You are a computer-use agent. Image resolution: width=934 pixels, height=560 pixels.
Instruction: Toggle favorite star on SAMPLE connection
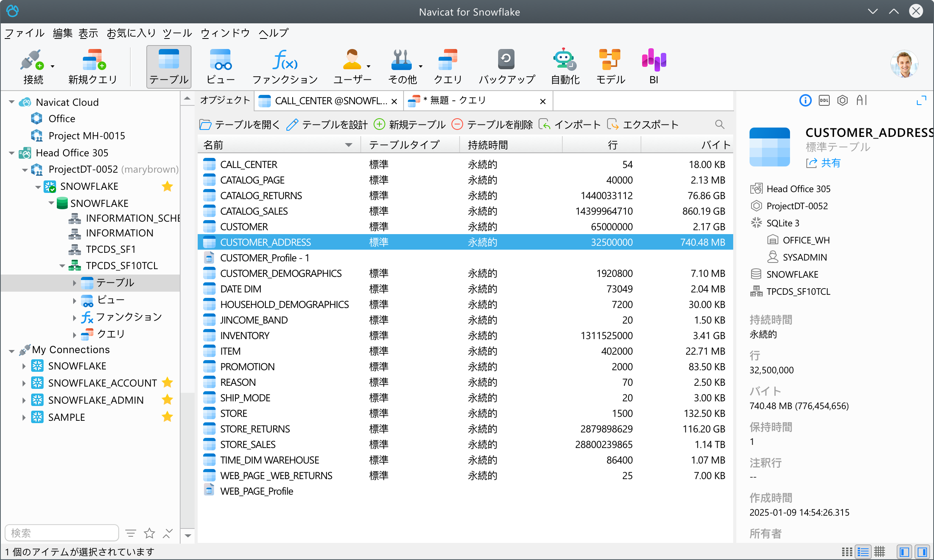point(167,417)
